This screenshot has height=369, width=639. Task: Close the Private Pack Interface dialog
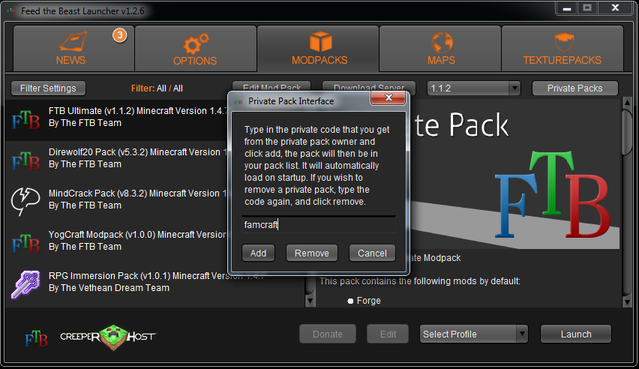tap(388, 98)
